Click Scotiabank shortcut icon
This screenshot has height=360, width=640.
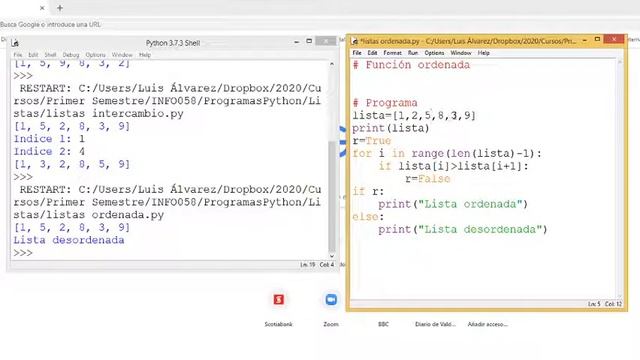coord(278,300)
